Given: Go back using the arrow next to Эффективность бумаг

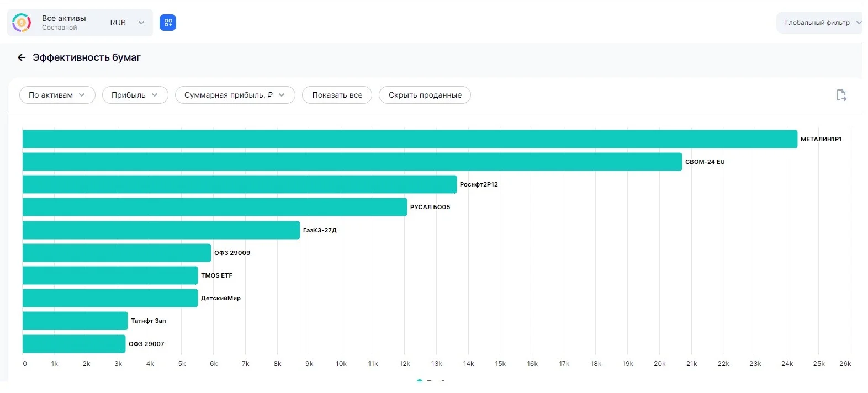Looking at the screenshot, I should [22, 57].
